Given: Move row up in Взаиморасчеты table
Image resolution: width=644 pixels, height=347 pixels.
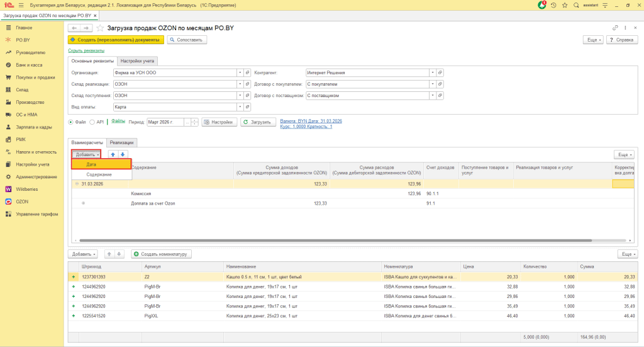Looking at the screenshot, I should (113, 154).
